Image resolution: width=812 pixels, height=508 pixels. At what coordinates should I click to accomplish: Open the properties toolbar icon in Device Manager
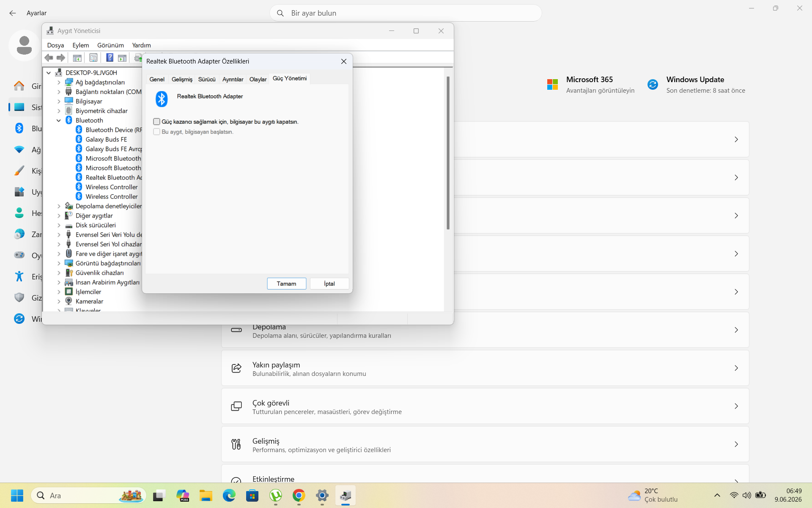pyautogui.click(x=93, y=58)
